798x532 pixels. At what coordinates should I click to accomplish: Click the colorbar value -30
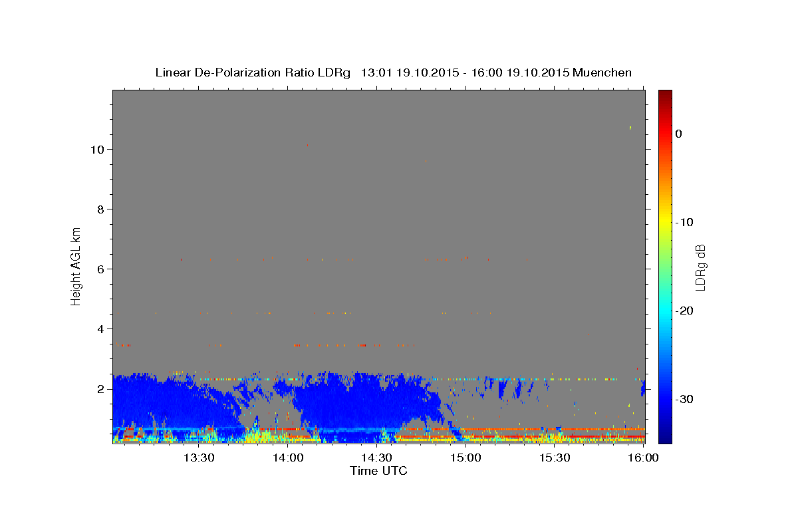[685, 399]
